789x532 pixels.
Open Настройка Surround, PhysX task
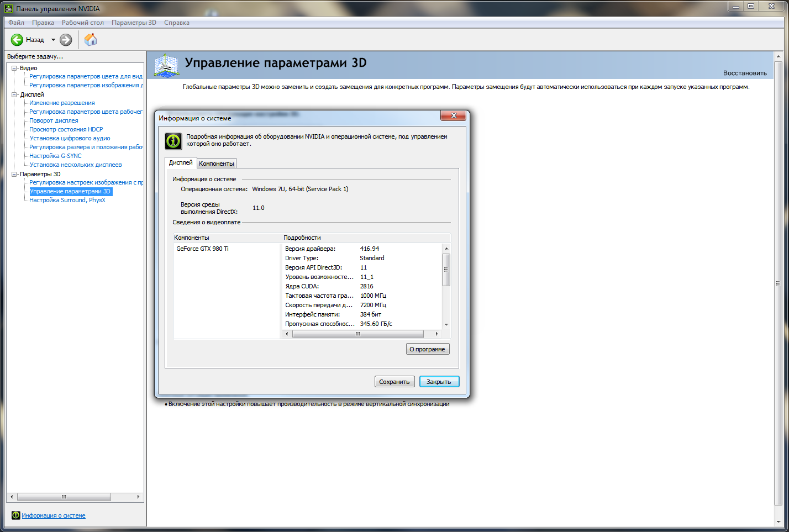pos(67,200)
